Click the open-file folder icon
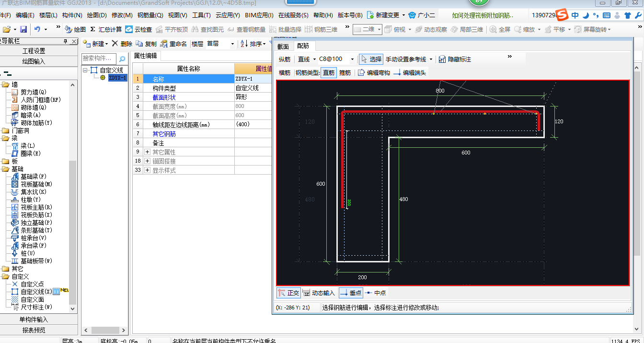644x343 pixels. (x=6, y=29)
